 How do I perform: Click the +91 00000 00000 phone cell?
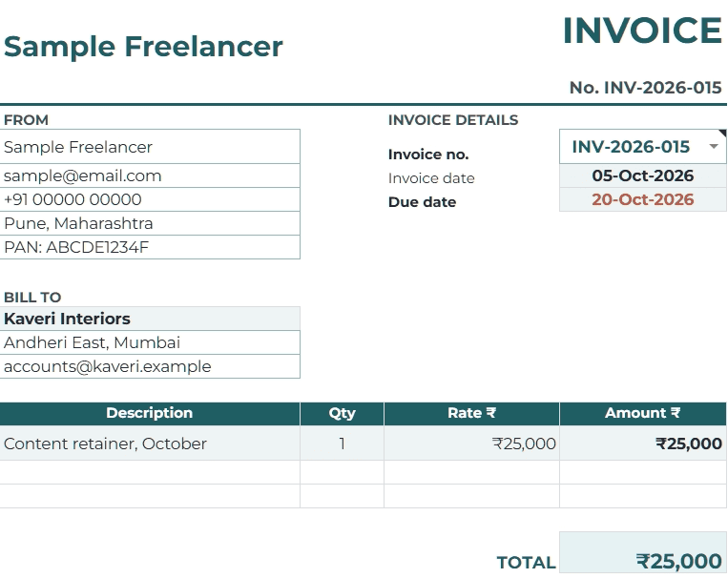(x=150, y=199)
